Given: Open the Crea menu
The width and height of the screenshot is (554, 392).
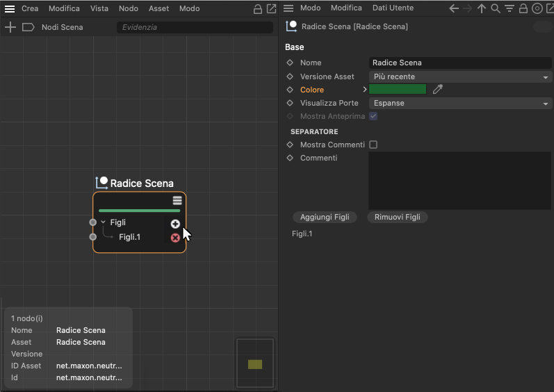Looking at the screenshot, I should point(30,8).
